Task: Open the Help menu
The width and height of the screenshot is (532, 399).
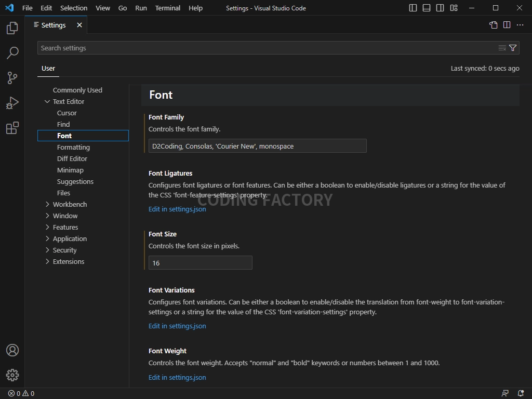Action: coord(195,8)
